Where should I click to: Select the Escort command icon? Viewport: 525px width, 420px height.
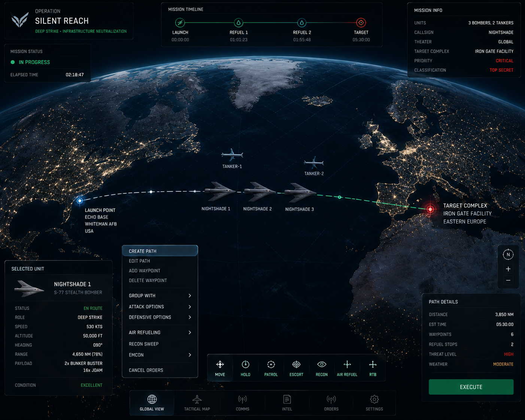[296, 364]
